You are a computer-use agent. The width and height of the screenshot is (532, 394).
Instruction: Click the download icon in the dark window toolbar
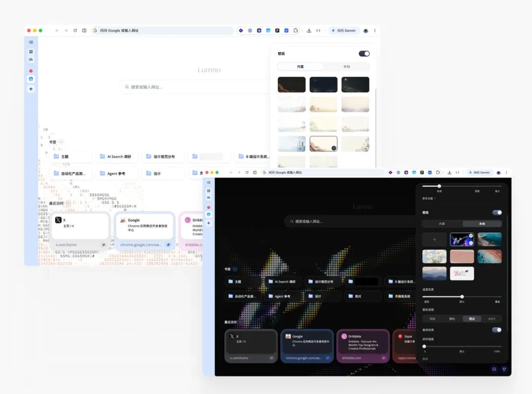449,173
